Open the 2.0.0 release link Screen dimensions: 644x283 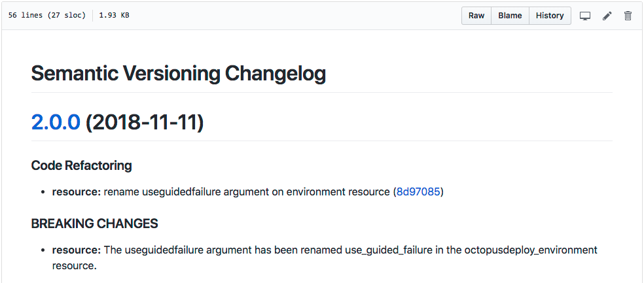click(x=56, y=122)
